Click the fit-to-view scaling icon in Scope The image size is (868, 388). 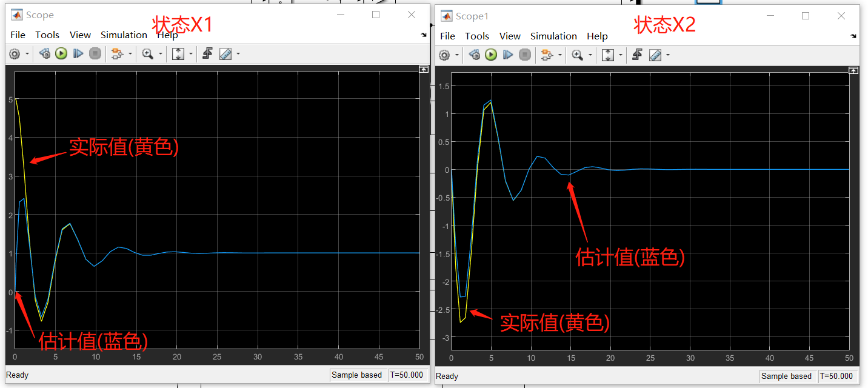179,53
